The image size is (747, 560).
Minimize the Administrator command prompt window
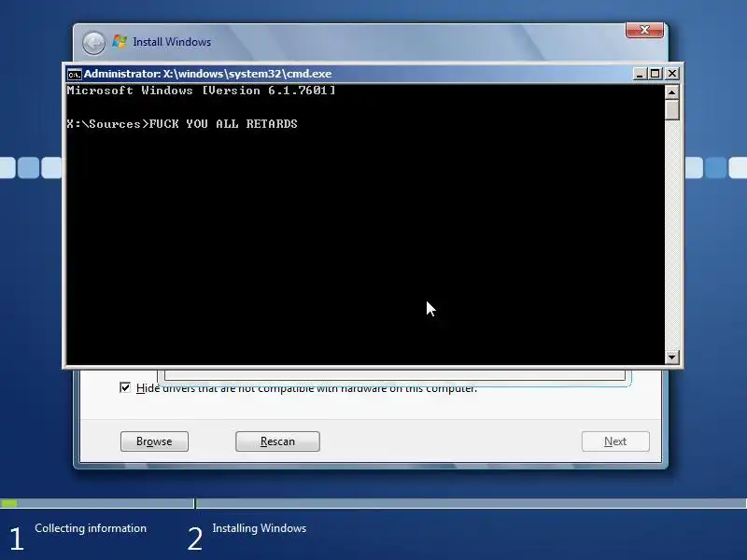click(640, 74)
